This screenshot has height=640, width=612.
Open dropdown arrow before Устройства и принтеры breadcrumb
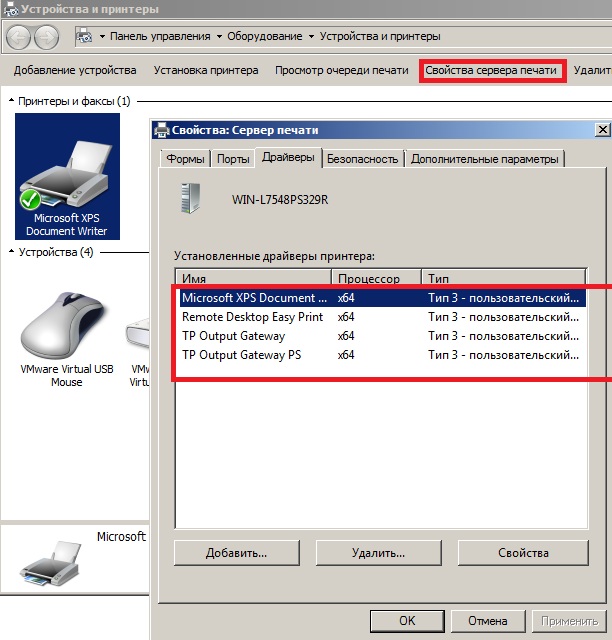click(311, 36)
